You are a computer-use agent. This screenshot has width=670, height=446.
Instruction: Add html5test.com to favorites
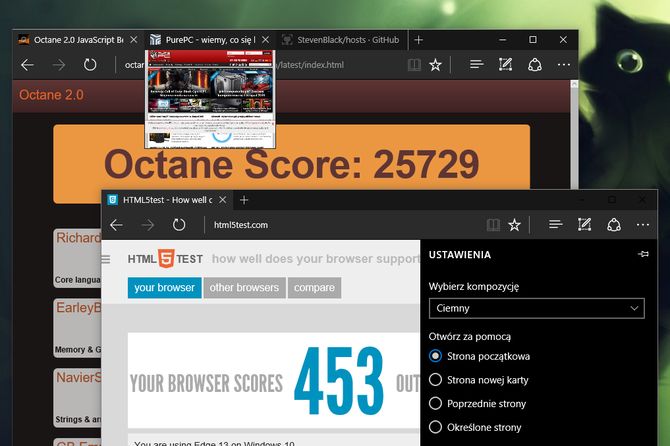tap(514, 225)
